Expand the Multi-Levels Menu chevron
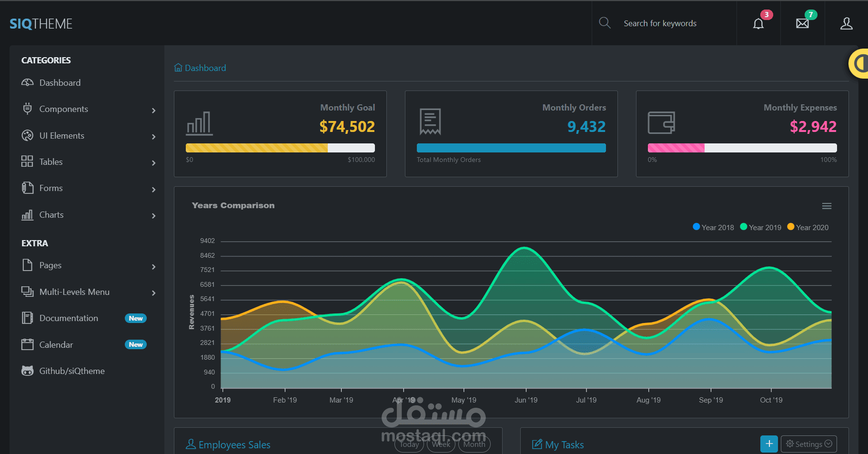The image size is (868, 454). [153, 293]
